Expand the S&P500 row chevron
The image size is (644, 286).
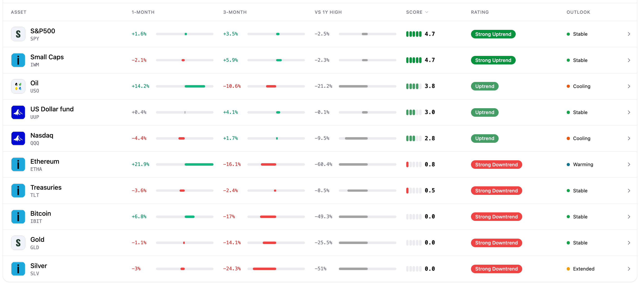(x=629, y=34)
